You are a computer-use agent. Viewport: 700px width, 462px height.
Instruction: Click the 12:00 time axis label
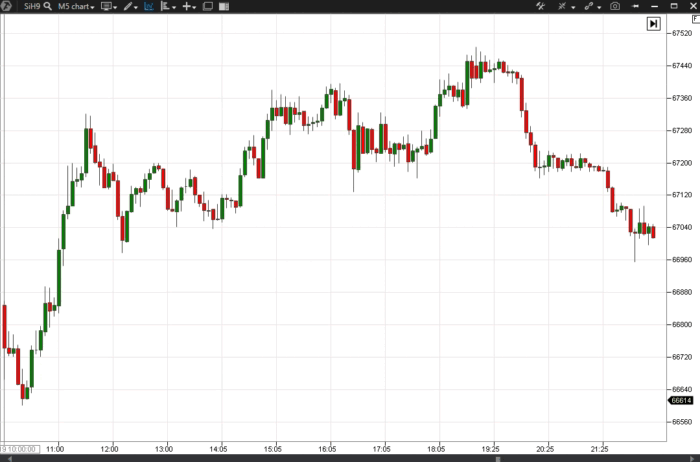[x=109, y=449]
